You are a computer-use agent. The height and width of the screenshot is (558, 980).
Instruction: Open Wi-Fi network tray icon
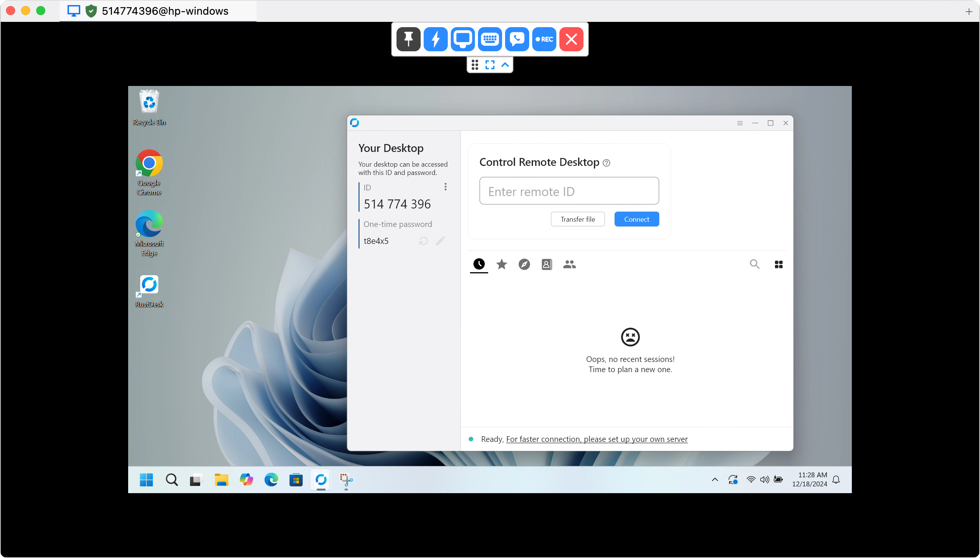[x=750, y=480]
